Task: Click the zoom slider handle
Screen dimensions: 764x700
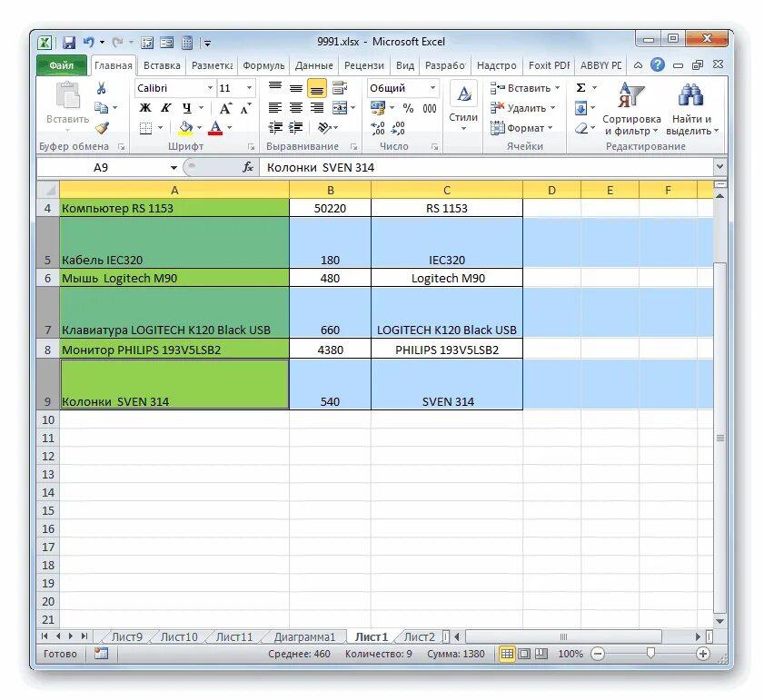Action: pyautogui.click(x=650, y=654)
